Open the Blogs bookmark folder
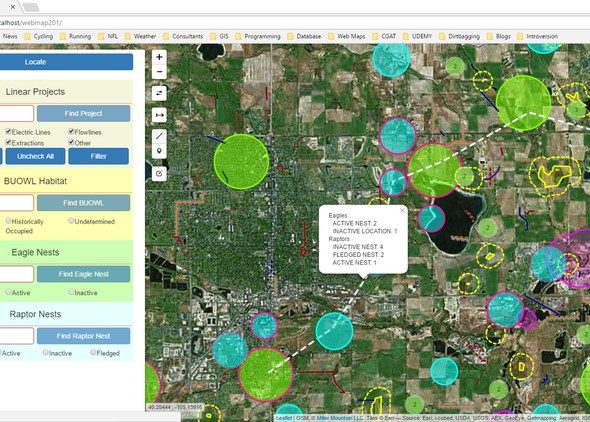 point(499,36)
